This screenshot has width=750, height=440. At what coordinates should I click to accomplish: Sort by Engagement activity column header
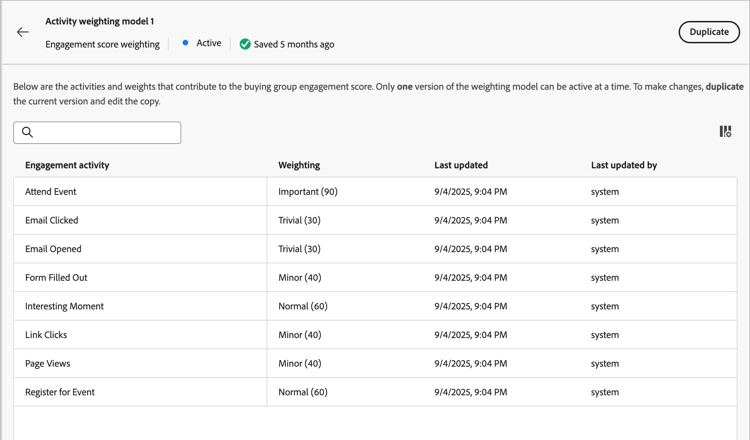pyautogui.click(x=67, y=165)
